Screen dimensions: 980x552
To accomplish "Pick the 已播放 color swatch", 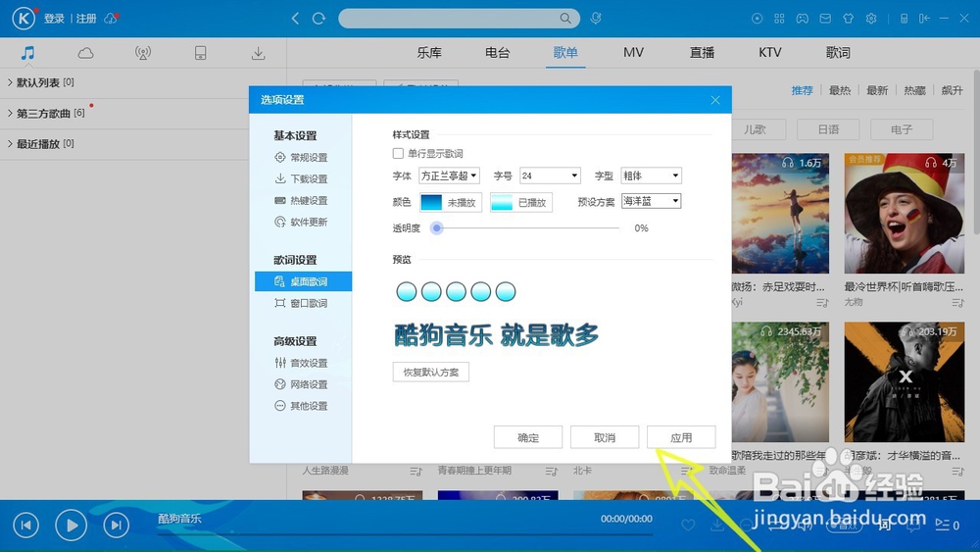I will tap(501, 202).
